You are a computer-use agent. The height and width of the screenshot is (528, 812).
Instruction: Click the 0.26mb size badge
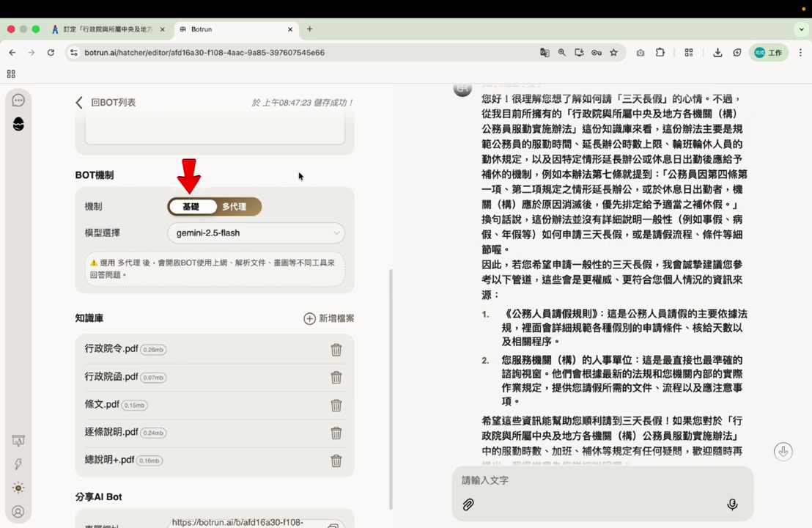coord(153,350)
